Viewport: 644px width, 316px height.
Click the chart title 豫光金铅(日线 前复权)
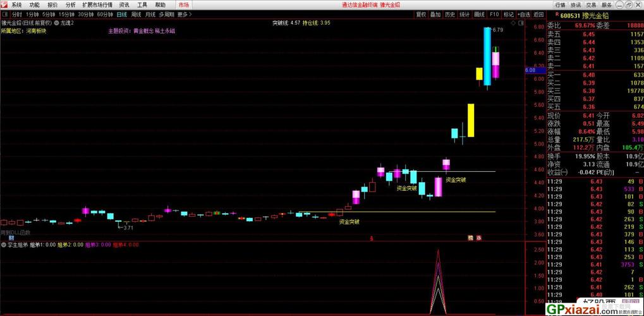pos(25,23)
